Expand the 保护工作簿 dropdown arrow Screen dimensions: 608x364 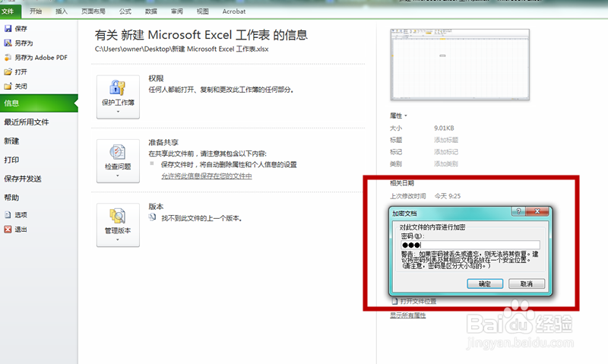tap(118, 112)
